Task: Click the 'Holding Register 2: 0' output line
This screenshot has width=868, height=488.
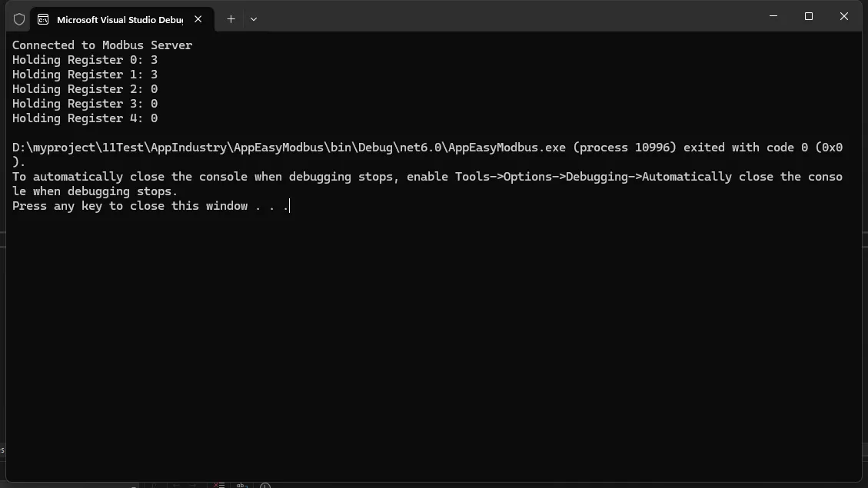Action: pyautogui.click(x=85, y=89)
